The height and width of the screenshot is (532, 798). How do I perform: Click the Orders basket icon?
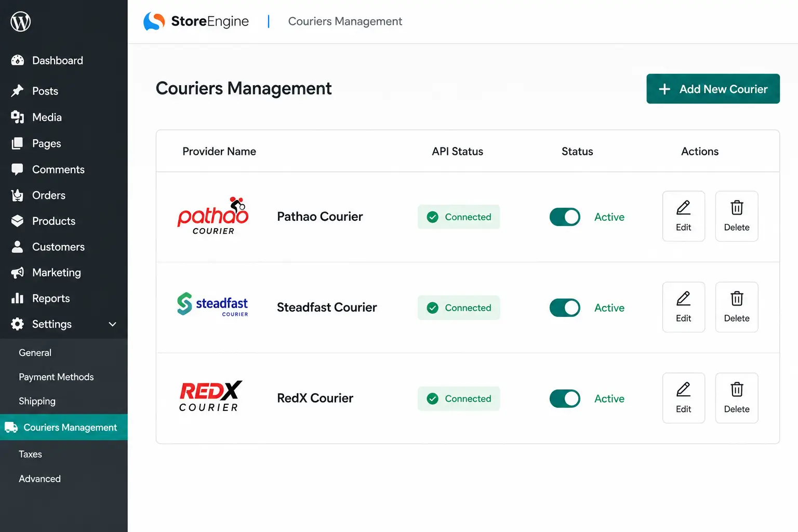18,195
